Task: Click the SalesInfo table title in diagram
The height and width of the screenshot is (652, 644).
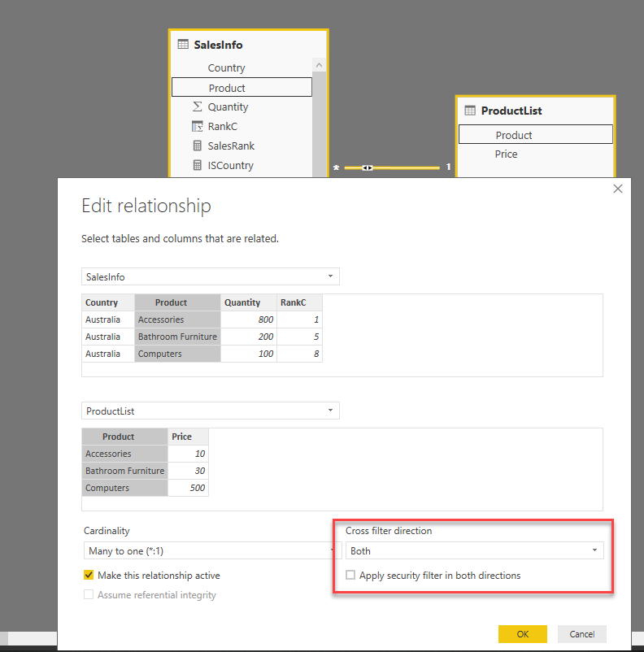Action: click(x=218, y=45)
